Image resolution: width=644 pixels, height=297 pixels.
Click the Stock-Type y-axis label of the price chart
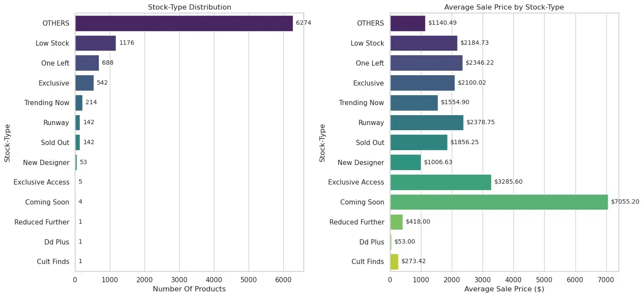click(x=322, y=142)
